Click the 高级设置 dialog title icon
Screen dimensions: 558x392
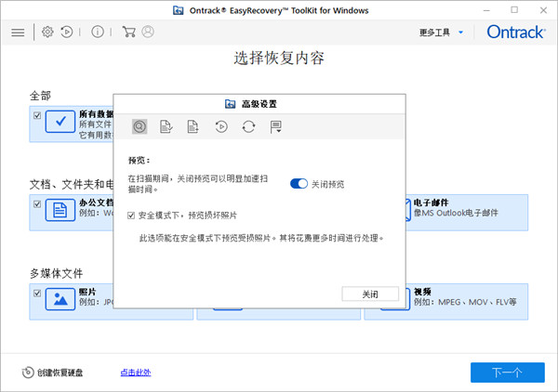(230, 104)
